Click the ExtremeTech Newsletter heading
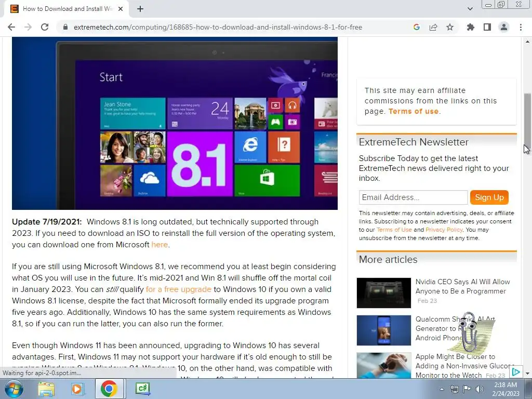The height and width of the screenshot is (399, 532). [414, 142]
